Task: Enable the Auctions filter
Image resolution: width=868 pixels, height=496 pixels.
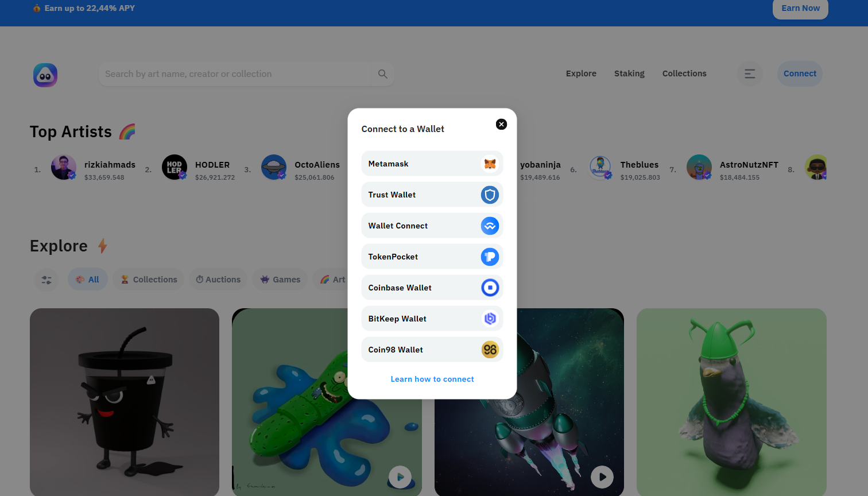Action: click(x=218, y=280)
